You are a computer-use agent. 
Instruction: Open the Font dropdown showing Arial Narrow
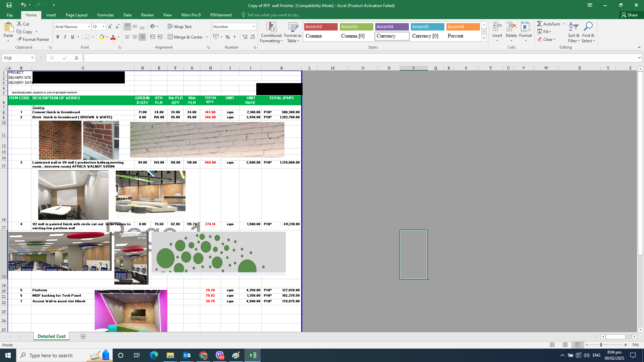tap(89, 26)
